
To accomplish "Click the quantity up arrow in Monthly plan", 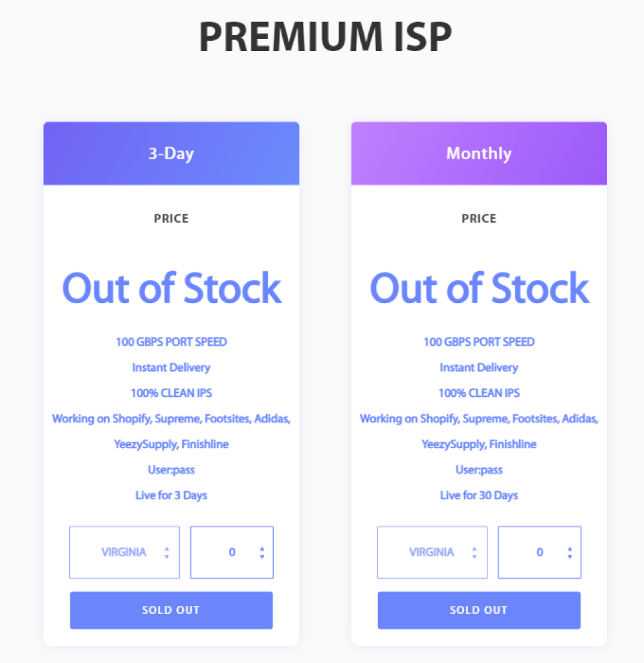I will (x=570, y=549).
